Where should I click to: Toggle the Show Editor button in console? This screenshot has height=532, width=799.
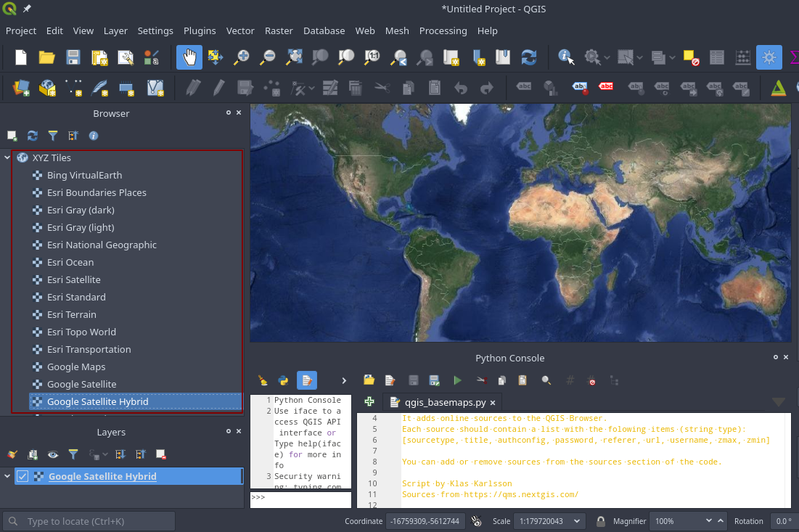tap(306, 380)
